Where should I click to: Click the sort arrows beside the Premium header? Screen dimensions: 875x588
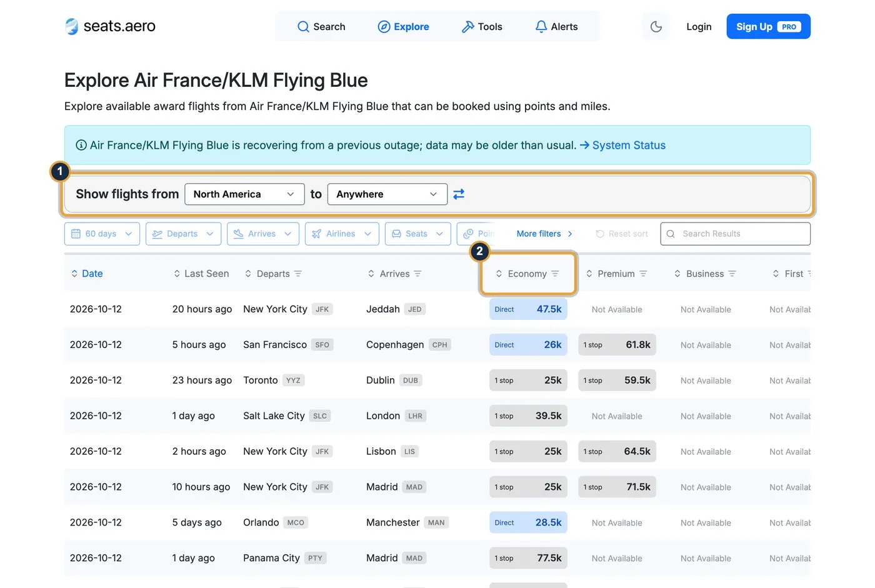click(589, 274)
